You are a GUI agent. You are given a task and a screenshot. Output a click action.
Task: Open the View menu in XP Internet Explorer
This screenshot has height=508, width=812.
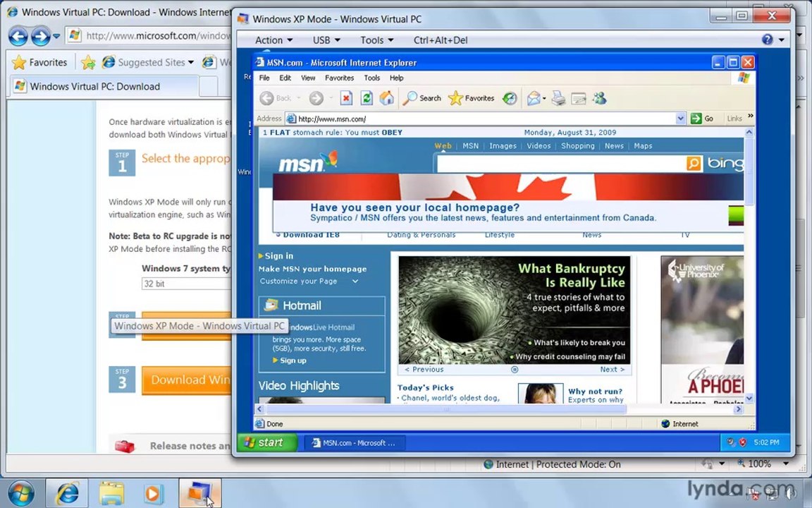[308, 78]
